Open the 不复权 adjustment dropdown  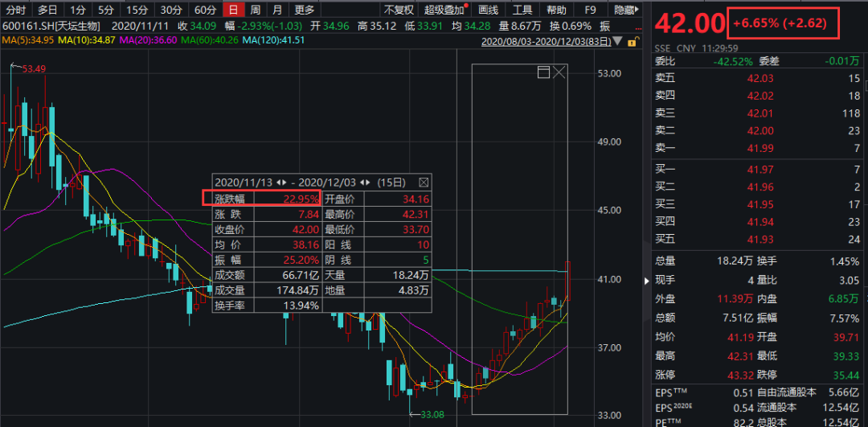coord(399,10)
